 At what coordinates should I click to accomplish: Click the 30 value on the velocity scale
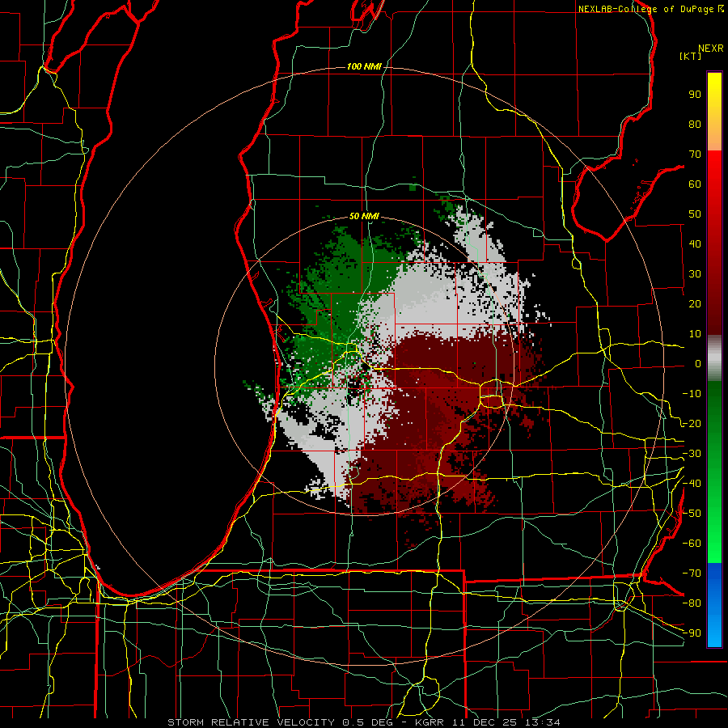(x=695, y=274)
